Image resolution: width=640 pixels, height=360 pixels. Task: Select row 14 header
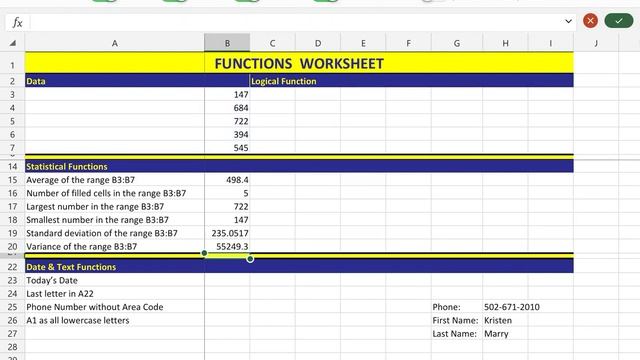(x=12, y=167)
